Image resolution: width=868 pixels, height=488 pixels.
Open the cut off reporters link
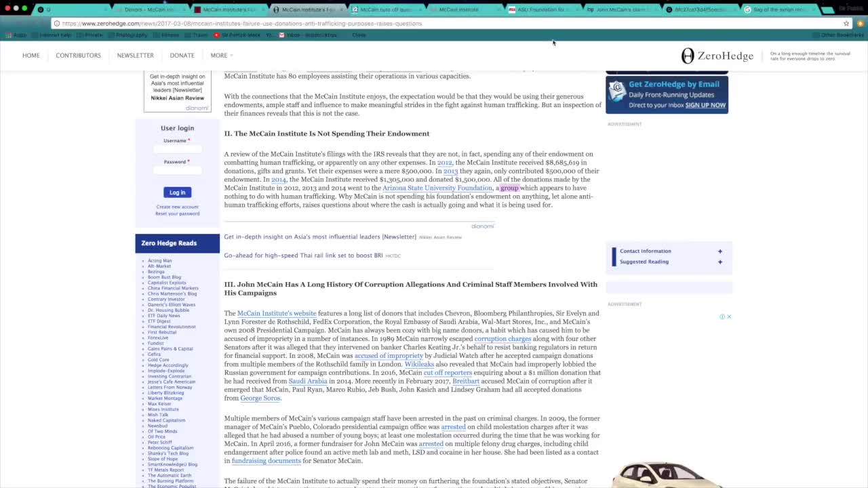[x=448, y=373]
